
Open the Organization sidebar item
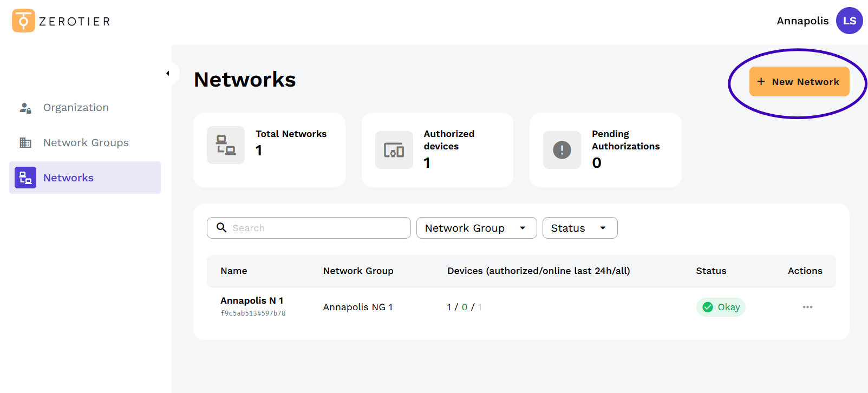click(85, 107)
